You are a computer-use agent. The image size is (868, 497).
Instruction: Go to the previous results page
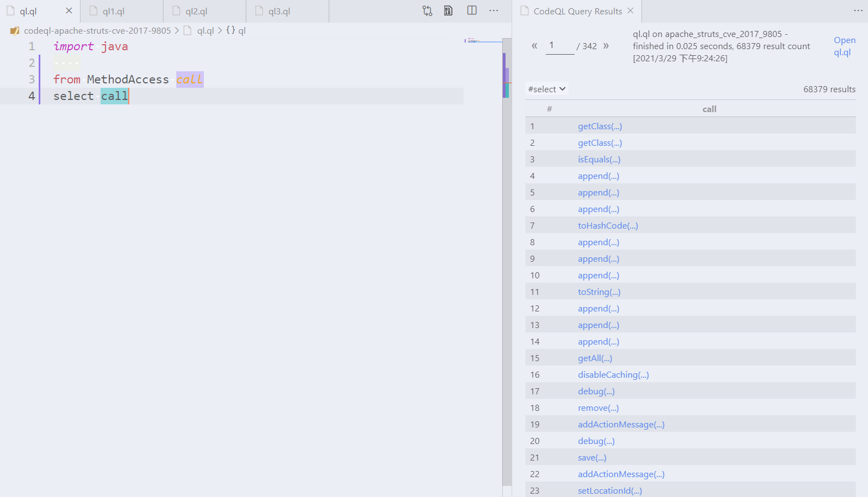coord(534,46)
